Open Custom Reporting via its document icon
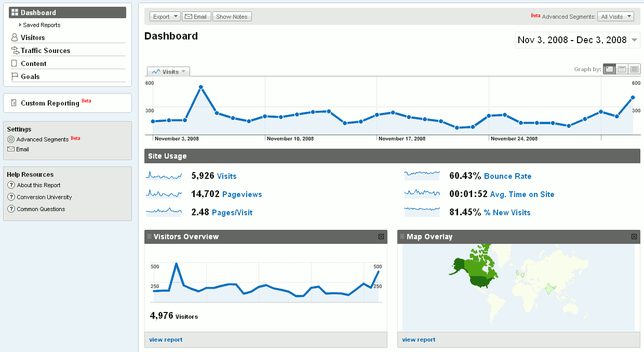Screen dimensions: 644x352 14,102
